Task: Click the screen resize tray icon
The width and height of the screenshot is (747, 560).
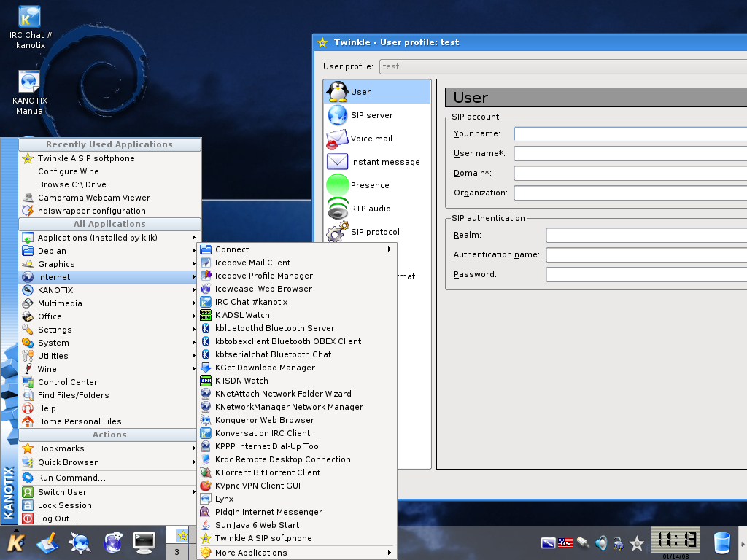Action: (549, 542)
